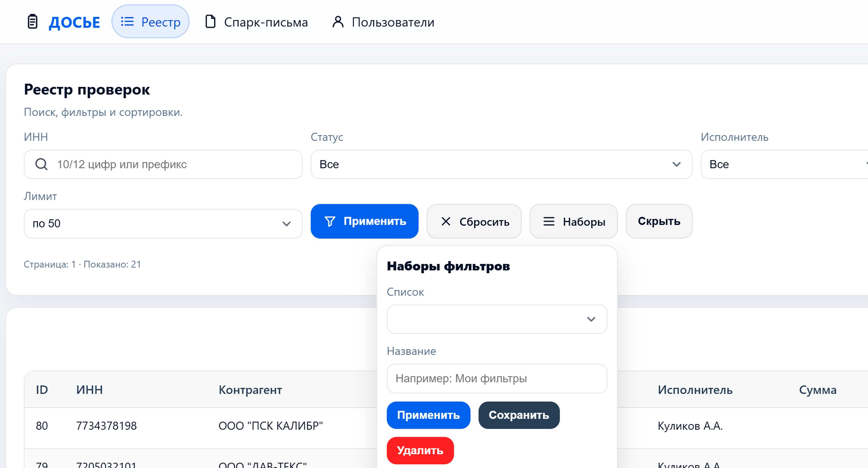Expand the Лимит dropdown showing по 50
Screen dimensions: 868x468
coord(163,224)
